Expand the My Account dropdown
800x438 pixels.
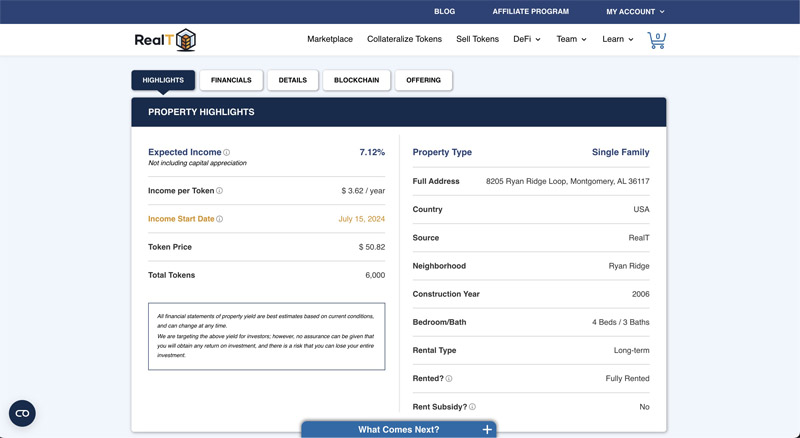pyautogui.click(x=635, y=11)
